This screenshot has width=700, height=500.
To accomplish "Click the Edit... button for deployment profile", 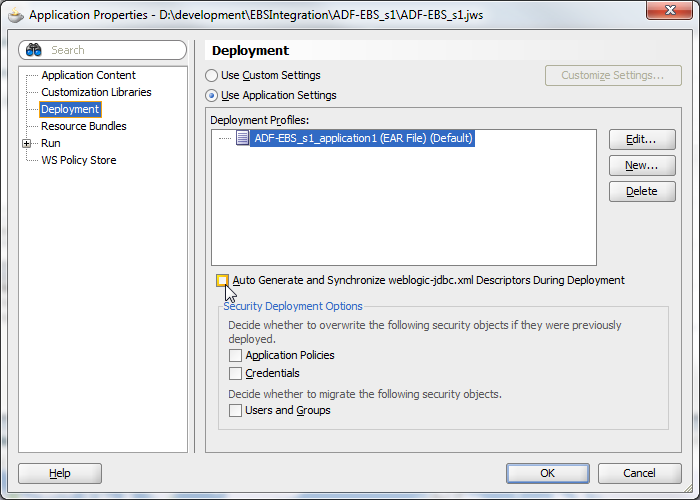I will click(x=642, y=139).
